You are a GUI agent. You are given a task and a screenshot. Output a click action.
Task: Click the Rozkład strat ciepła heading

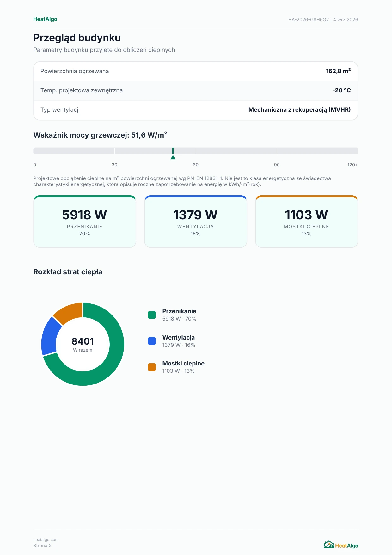(x=68, y=272)
